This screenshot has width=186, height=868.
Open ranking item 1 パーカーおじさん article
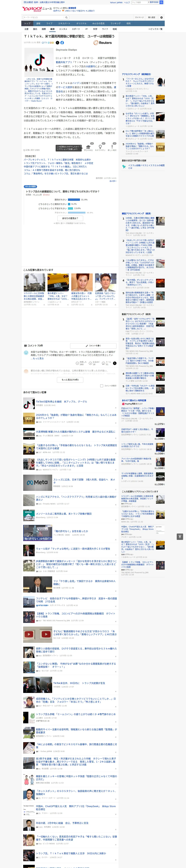coord(140,82)
